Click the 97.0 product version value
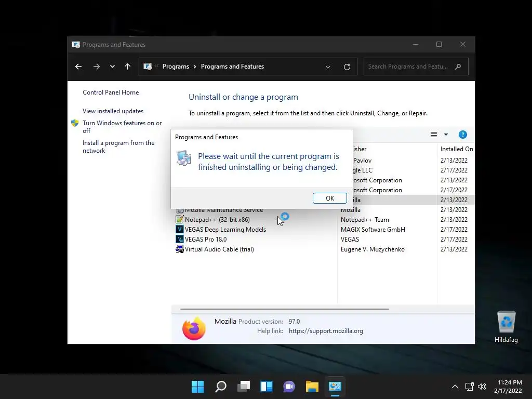This screenshot has height=399, width=532. pos(294,321)
